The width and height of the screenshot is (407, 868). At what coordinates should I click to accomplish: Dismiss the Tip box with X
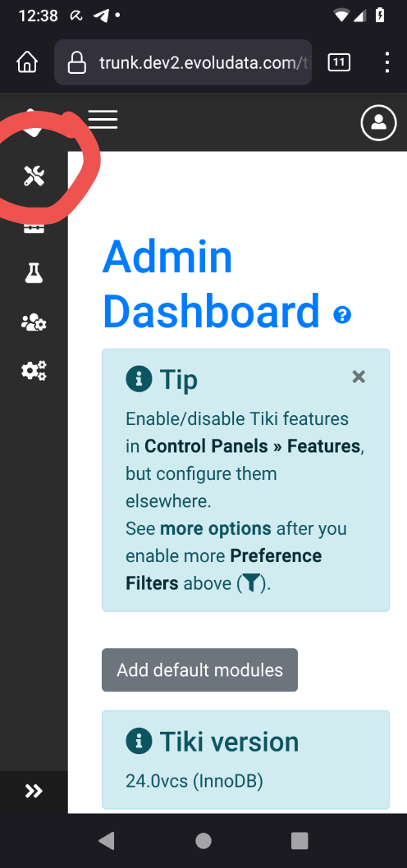point(359,377)
